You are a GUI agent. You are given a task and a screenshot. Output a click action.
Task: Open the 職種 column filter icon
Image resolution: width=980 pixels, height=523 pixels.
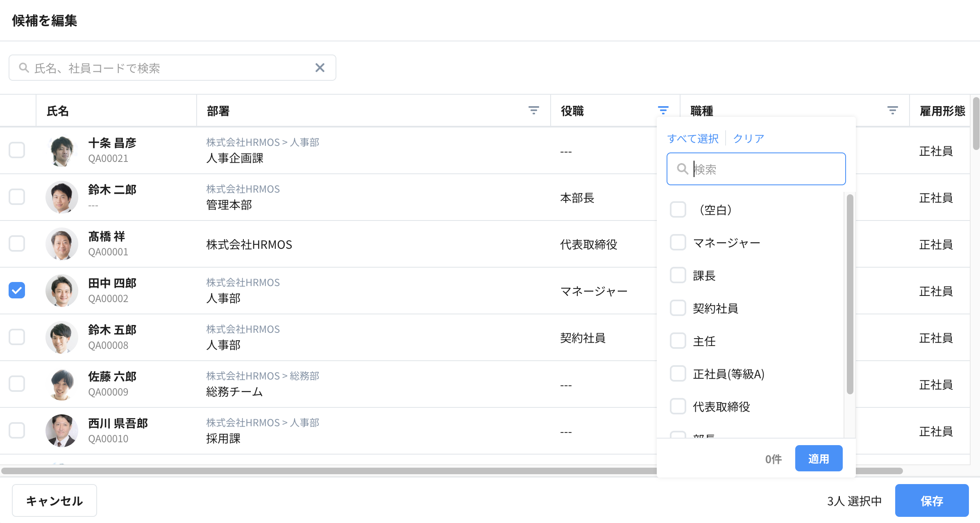(892, 110)
